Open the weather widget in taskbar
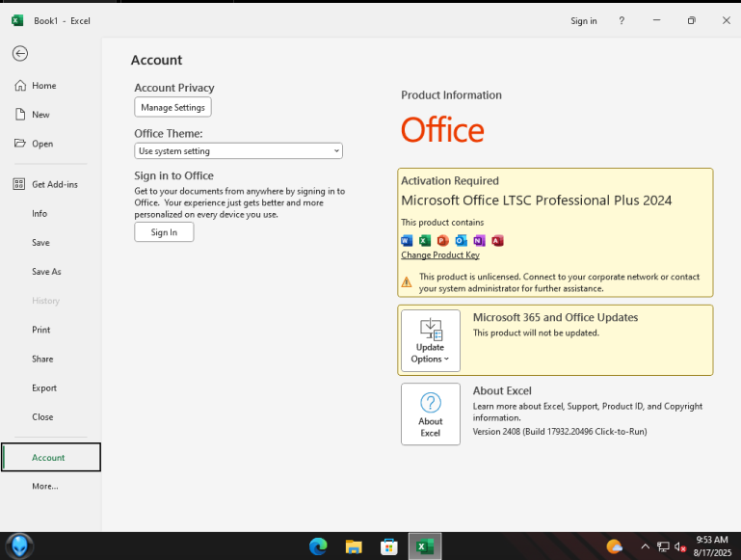 tap(614, 547)
